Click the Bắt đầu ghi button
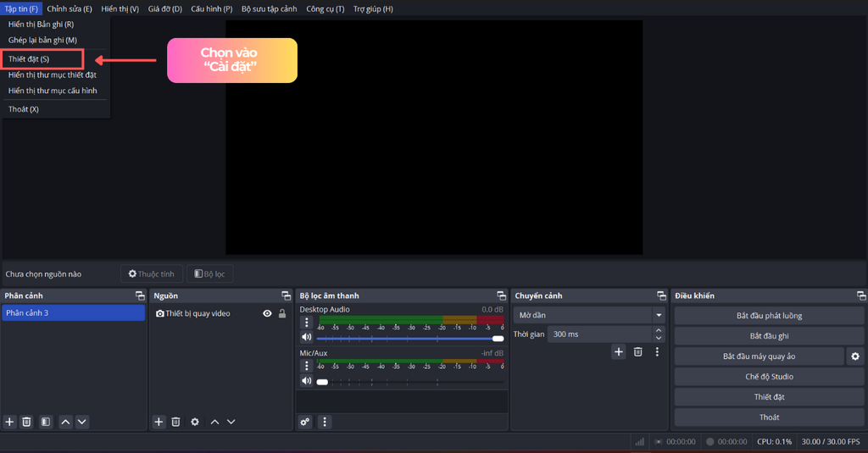This screenshot has height=453, width=868. point(769,336)
